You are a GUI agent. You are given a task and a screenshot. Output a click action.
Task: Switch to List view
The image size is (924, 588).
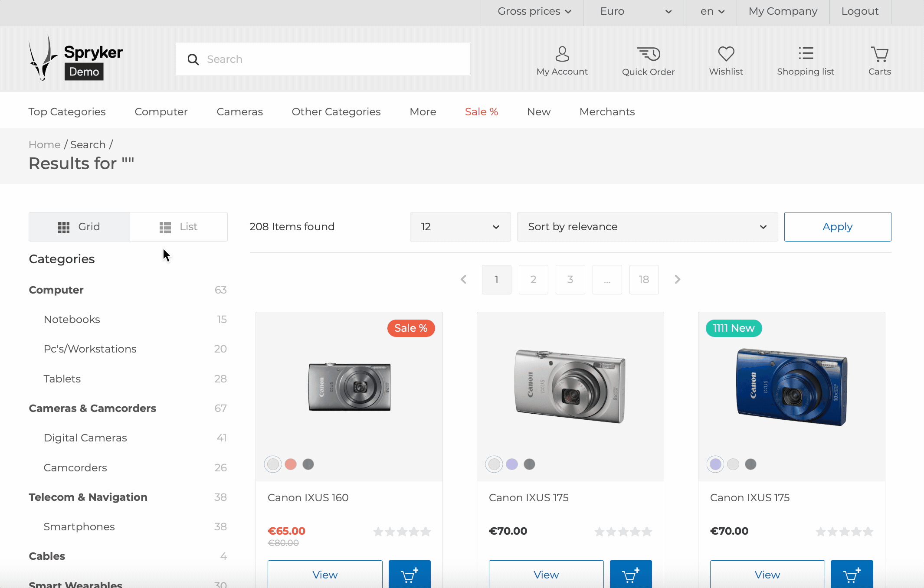coord(179,227)
